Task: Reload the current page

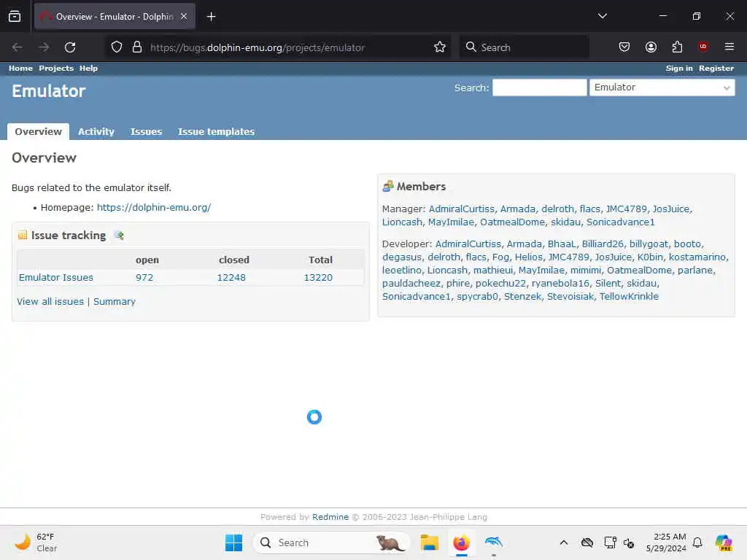Action: tap(70, 47)
